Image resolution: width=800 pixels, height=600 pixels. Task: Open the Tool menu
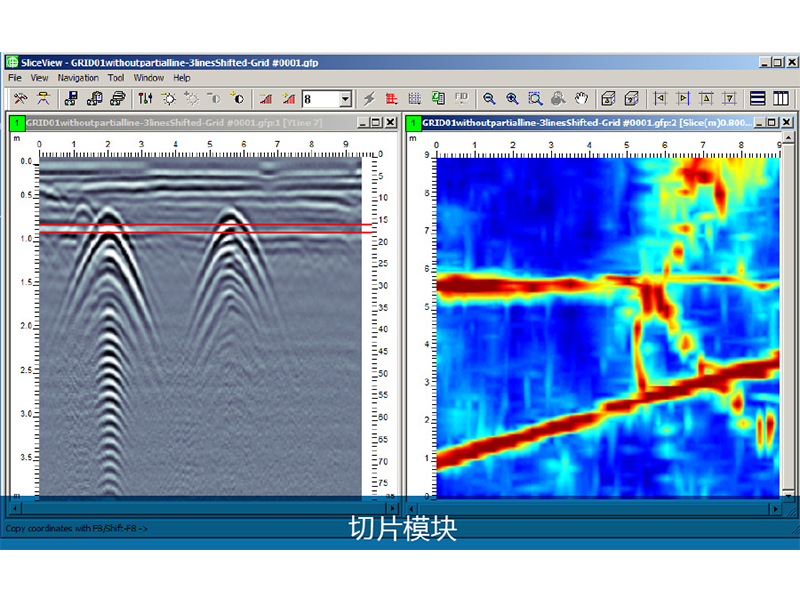pyautogui.click(x=116, y=78)
